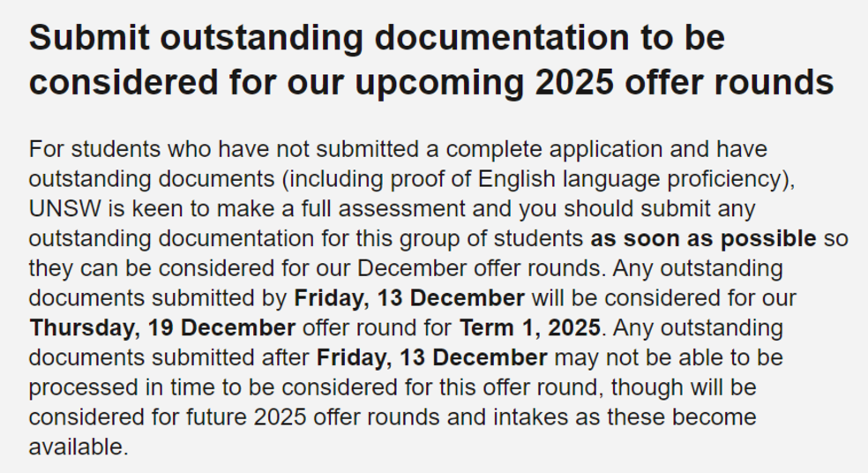Click the heading line starting "Submit outstanding documentation"
The width and height of the screenshot is (868, 473).
(x=377, y=38)
